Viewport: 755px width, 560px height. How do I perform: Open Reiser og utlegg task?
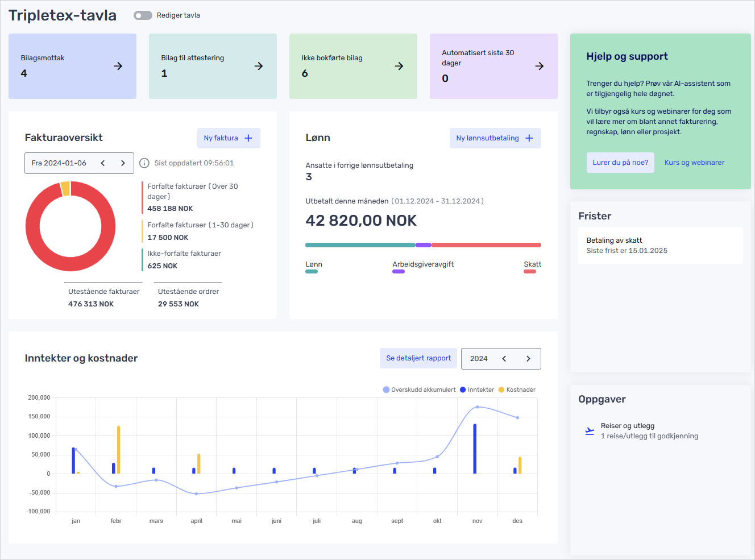click(x=649, y=431)
